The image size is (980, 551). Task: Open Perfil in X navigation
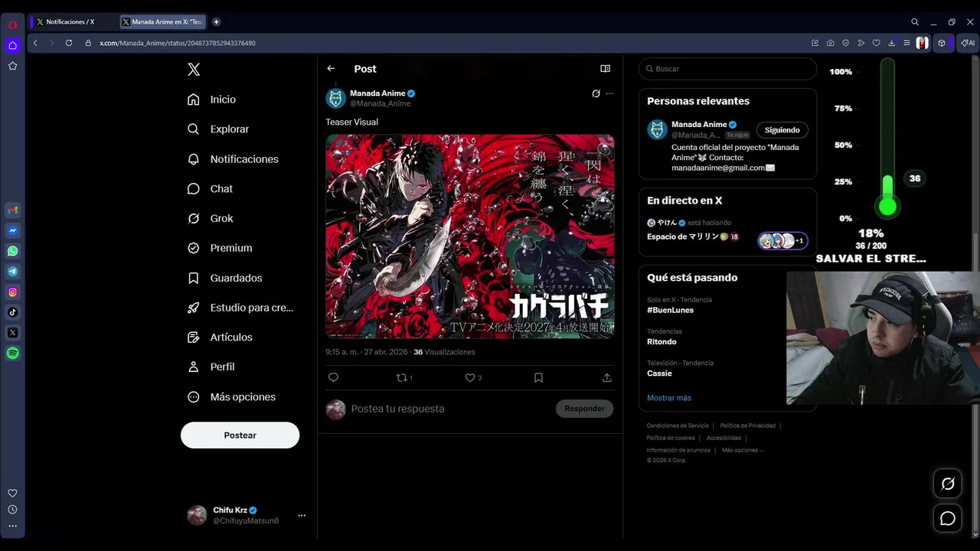pyautogui.click(x=212, y=367)
